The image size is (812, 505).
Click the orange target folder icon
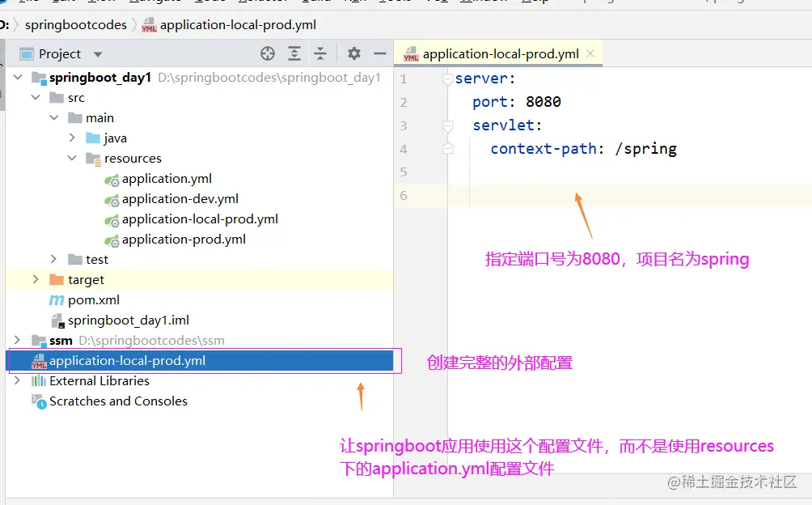tap(57, 280)
